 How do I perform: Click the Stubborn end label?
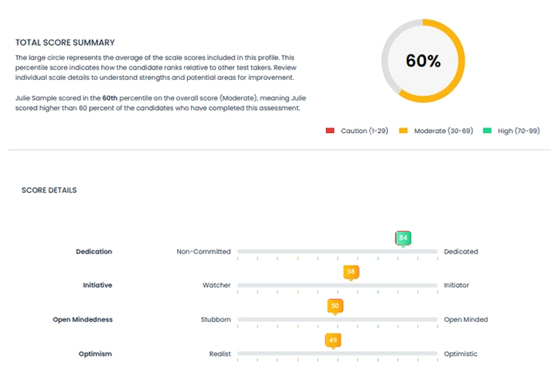coord(216,319)
